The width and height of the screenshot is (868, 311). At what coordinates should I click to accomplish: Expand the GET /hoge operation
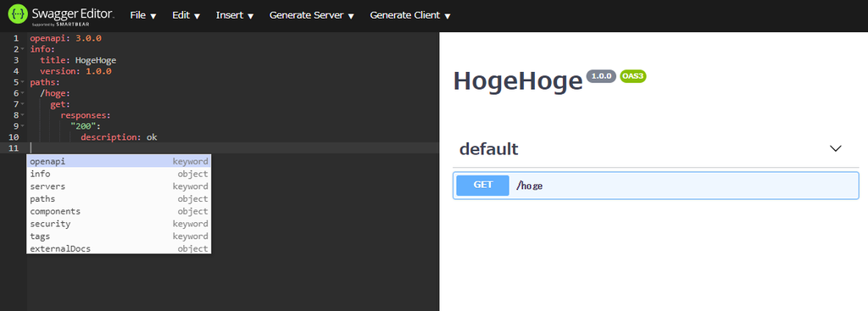coord(656,186)
